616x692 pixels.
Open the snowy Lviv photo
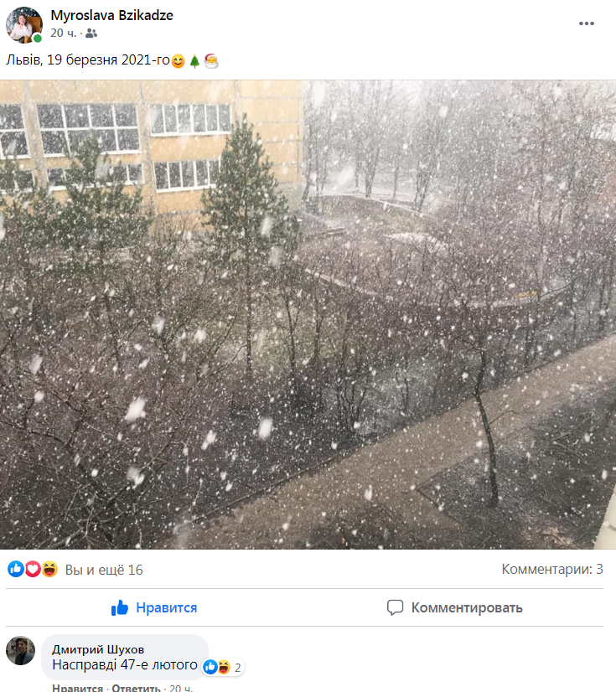[308, 314]
